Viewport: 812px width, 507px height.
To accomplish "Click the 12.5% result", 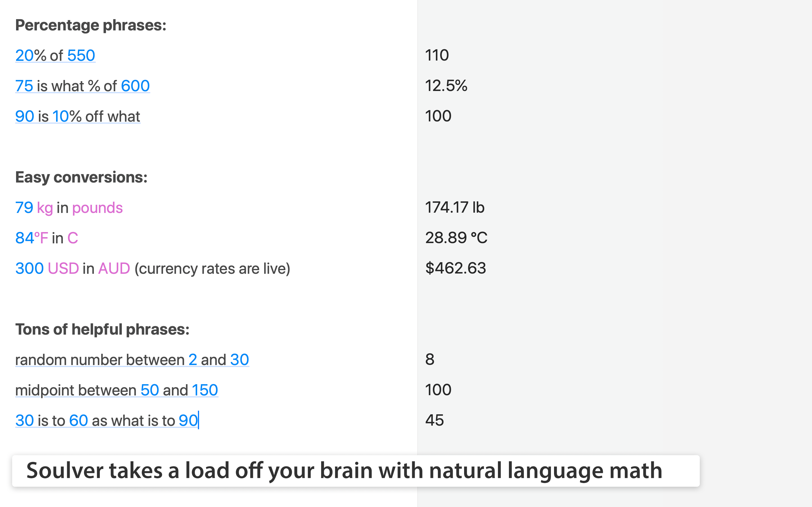I will pyautogui.click(x=446, y=86).
